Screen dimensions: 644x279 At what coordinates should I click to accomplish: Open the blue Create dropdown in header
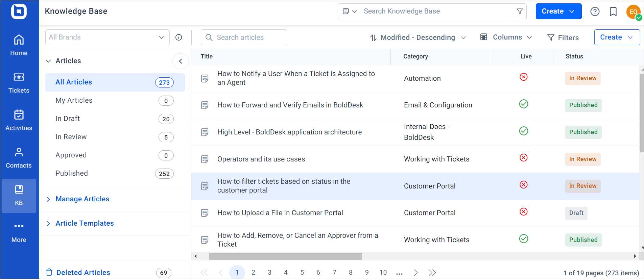pos(558,11)
